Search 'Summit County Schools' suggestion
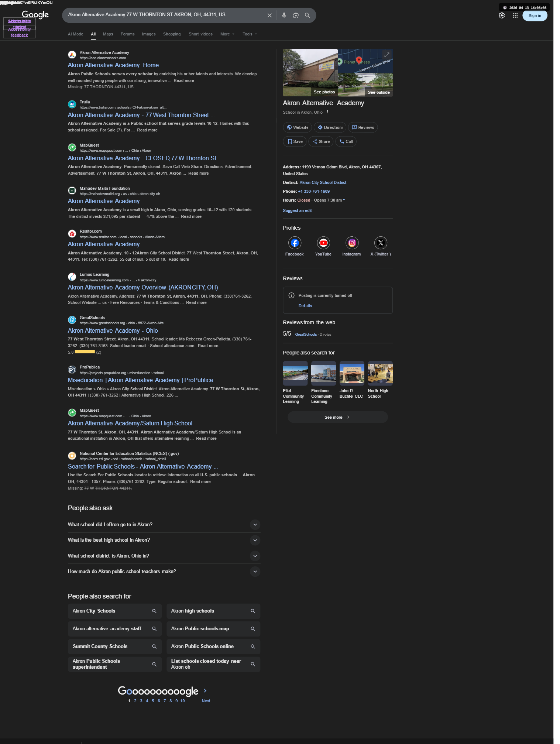560x744 pixels. click(x=115, y=647)
